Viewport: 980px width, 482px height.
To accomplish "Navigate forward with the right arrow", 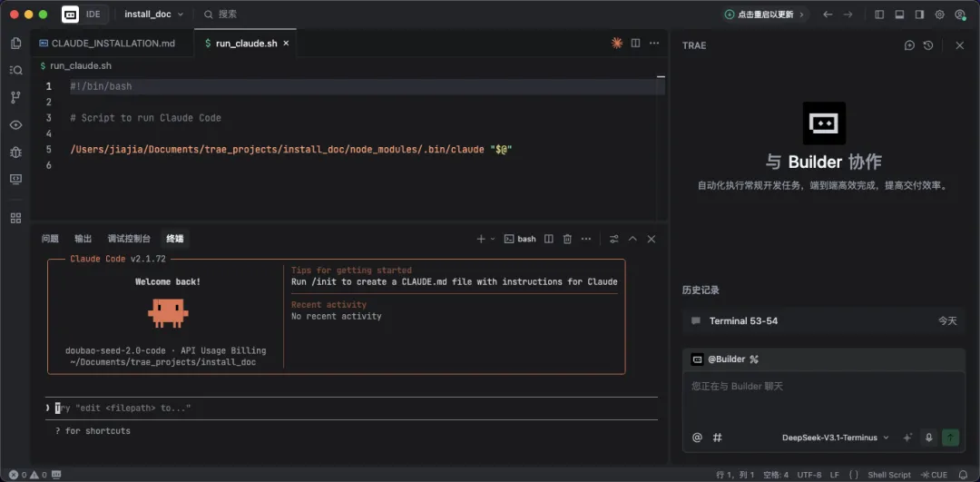I will pos(848,14).
